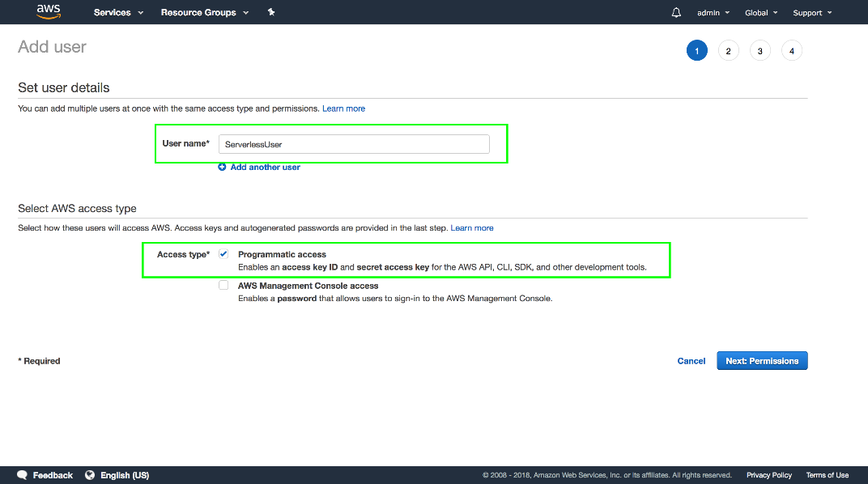Open the admin account dropdown
868x484 pixels.
point(713,12)
